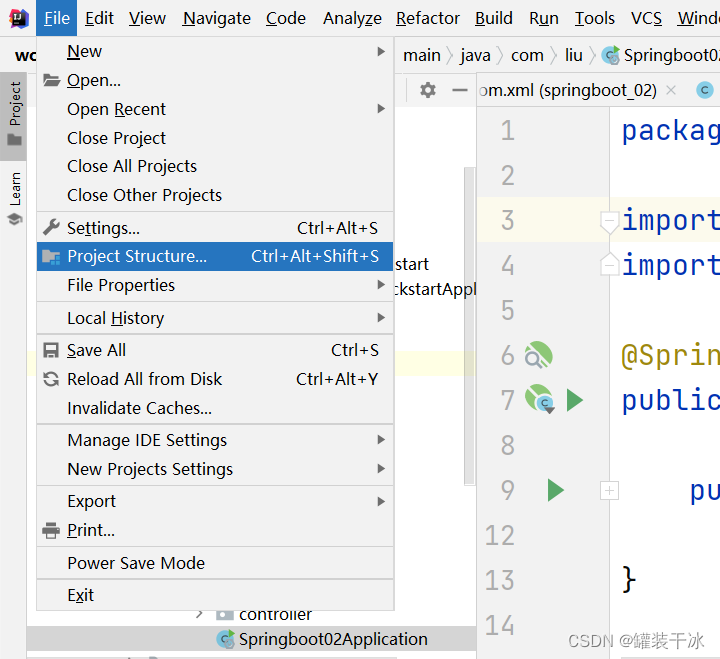Open the File menu
This screenshot has width=720, height=659.
click(57, 18)
